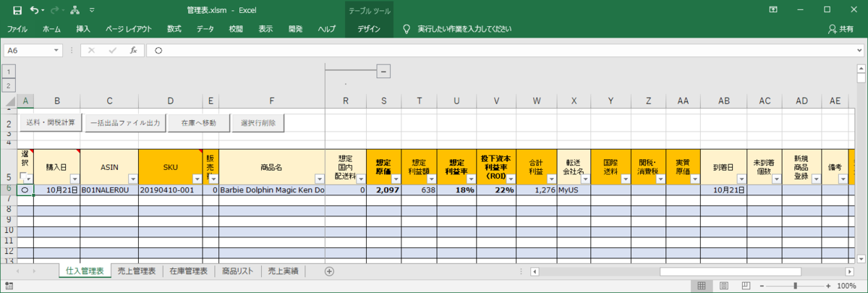Screen dimensions: 868x293
Task: Open the 転送会社名 column filter dropdown
Action: click(x=585, y=179)
